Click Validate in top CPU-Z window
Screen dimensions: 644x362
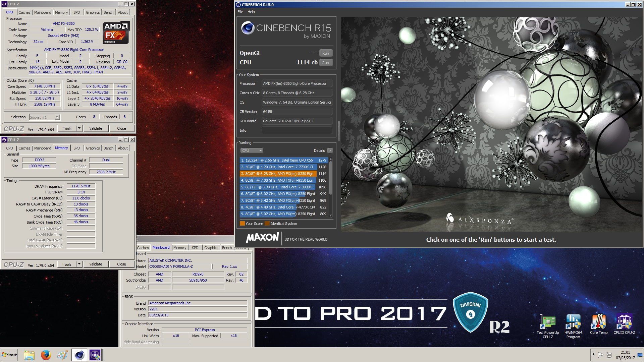(96, 128)
